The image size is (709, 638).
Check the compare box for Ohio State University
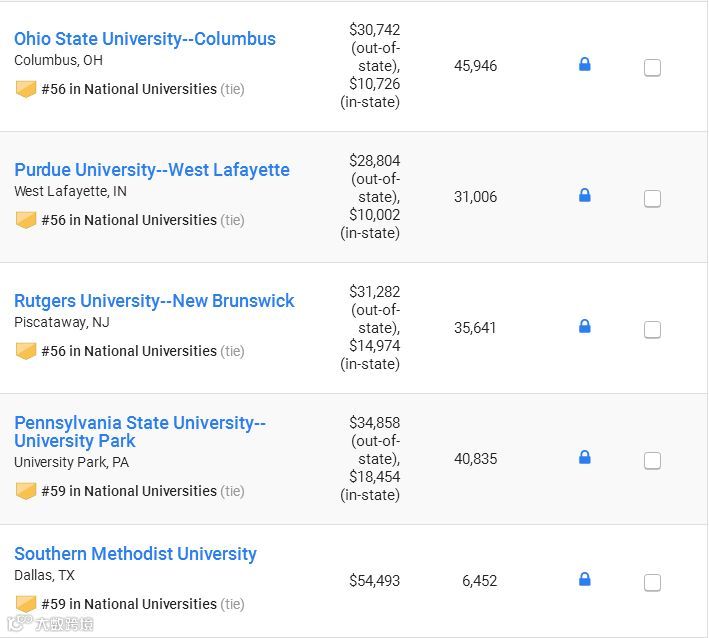652,68
